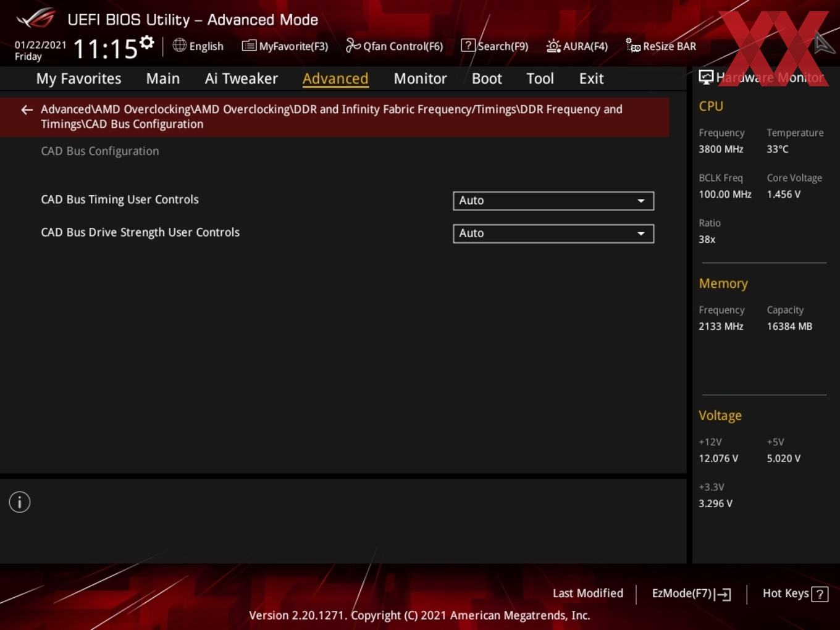This screenshot has height=630, width=840.
Task: Click Last Modified button
Action: pos(588,593)
